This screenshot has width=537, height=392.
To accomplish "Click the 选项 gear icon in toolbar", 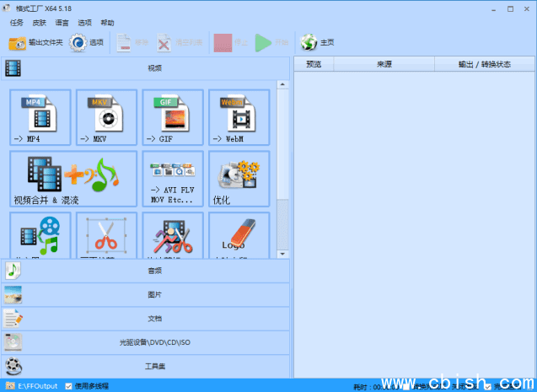I will tap(78, 43).
